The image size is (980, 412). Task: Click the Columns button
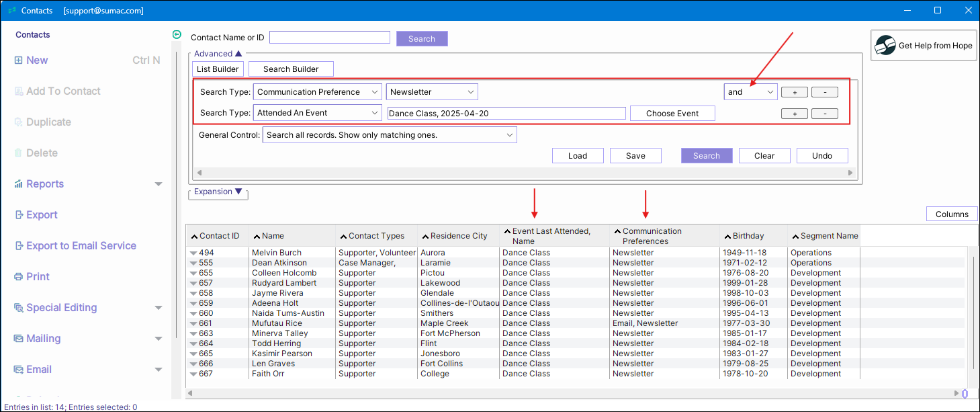tap(951, 214)
